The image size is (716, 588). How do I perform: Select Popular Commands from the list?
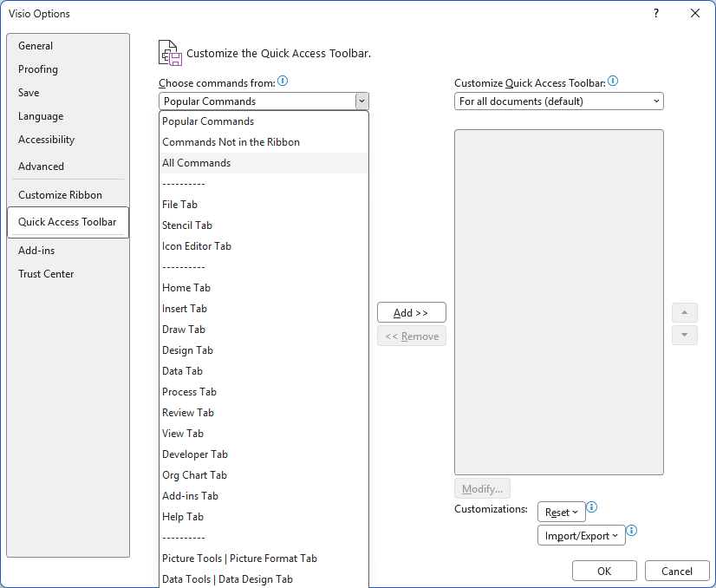pos(264,121)
